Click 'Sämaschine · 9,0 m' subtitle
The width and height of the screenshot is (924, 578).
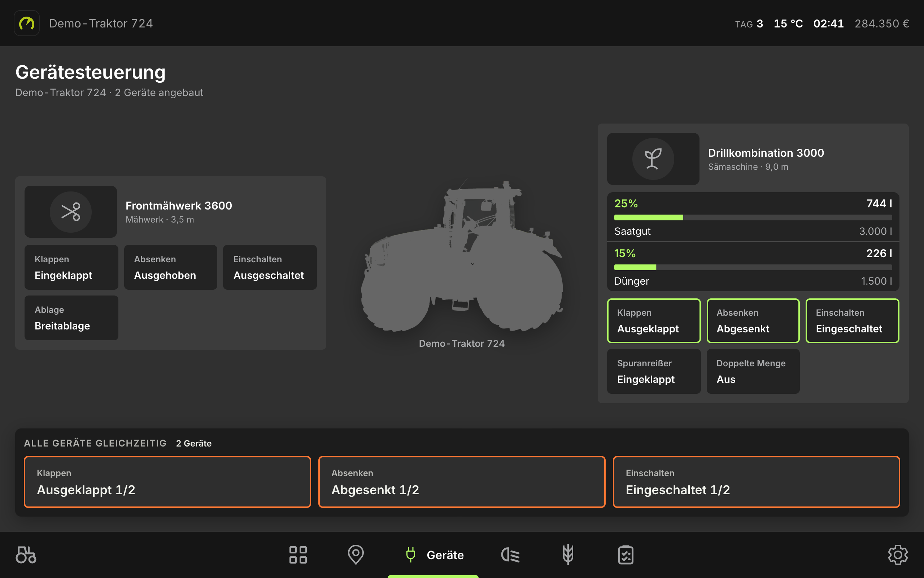(x=748, y=167)
